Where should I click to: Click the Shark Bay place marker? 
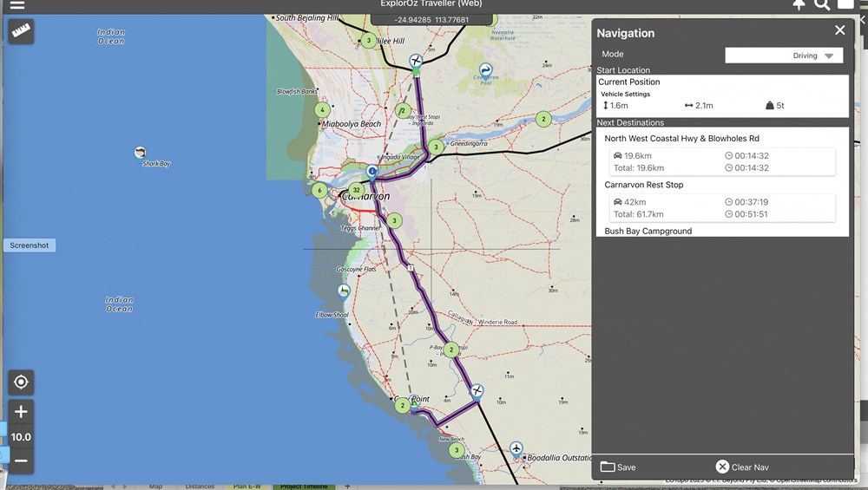pyautogui.click(x=141, y=153)
